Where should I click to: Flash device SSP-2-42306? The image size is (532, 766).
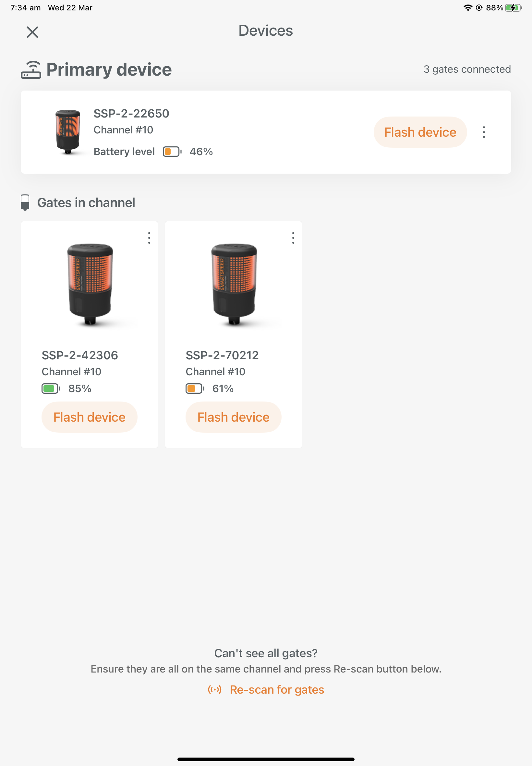89,417
